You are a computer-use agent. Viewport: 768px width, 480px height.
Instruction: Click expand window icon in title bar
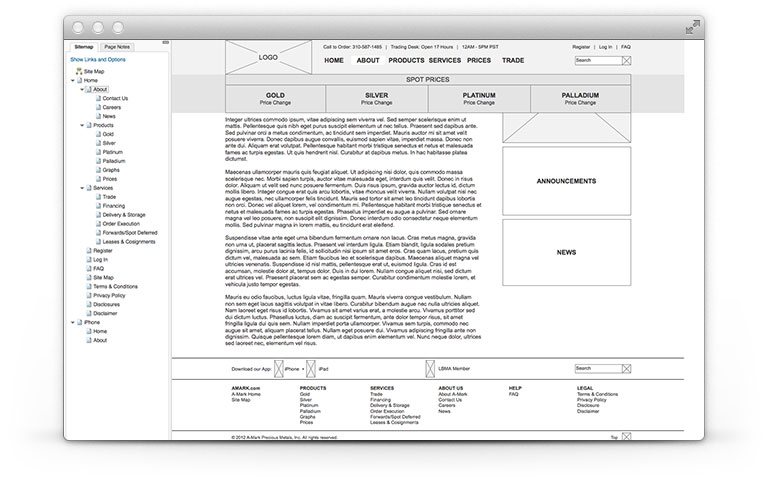(x=693, y=27)
